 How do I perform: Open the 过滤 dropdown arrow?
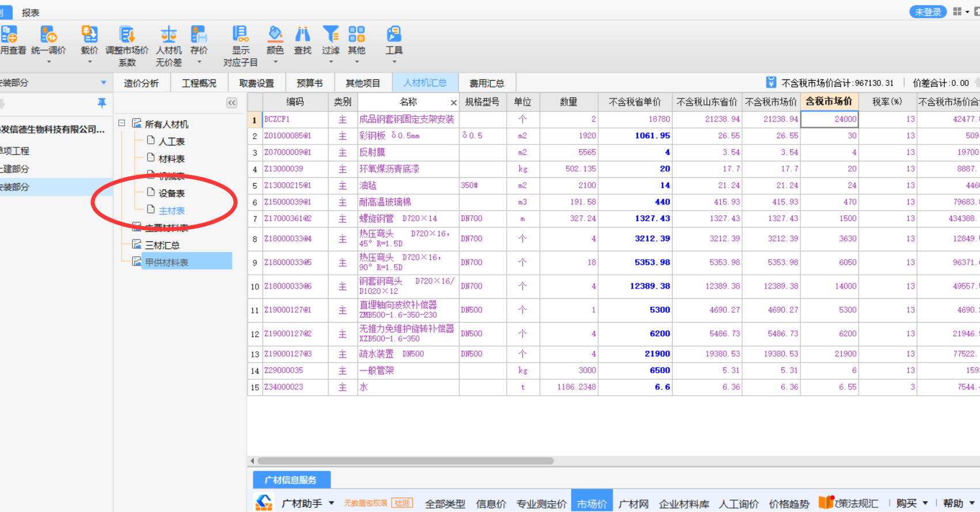click(331, 62)
